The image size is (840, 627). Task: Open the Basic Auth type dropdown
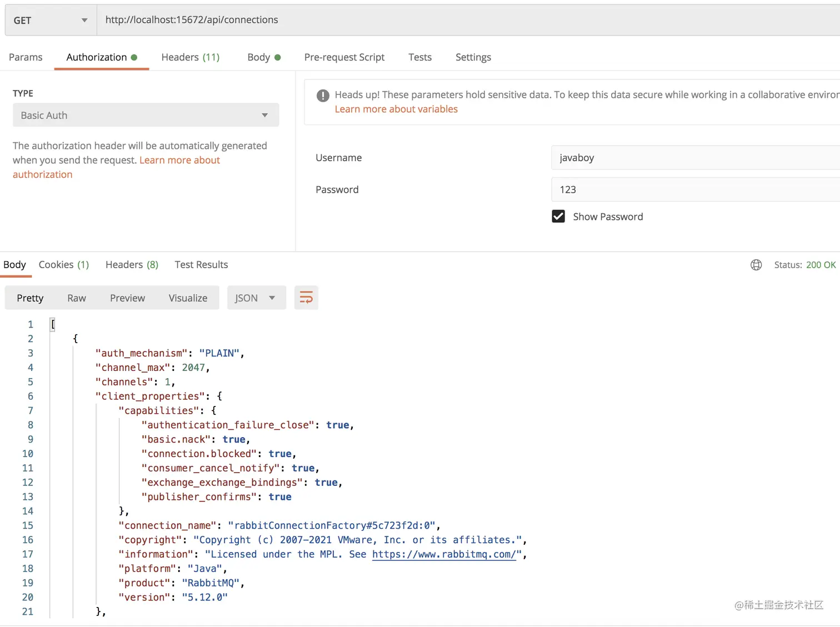[x=146, y=115]
